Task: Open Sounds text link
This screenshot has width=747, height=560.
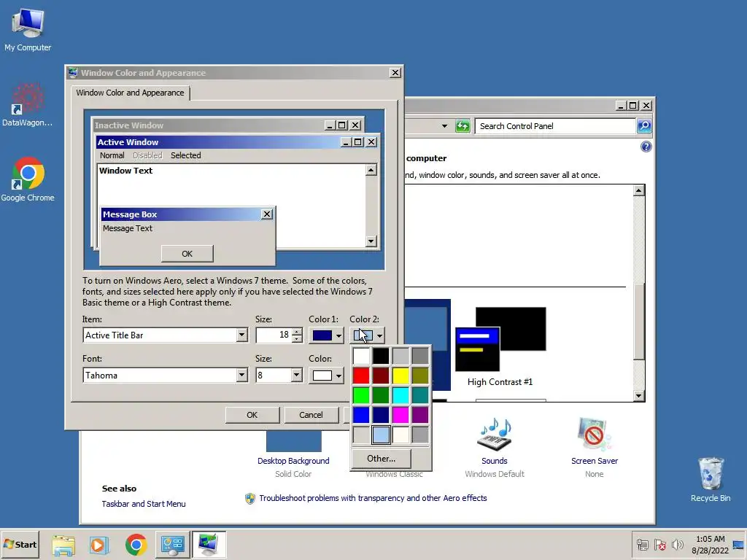Action: click(495, 461)
